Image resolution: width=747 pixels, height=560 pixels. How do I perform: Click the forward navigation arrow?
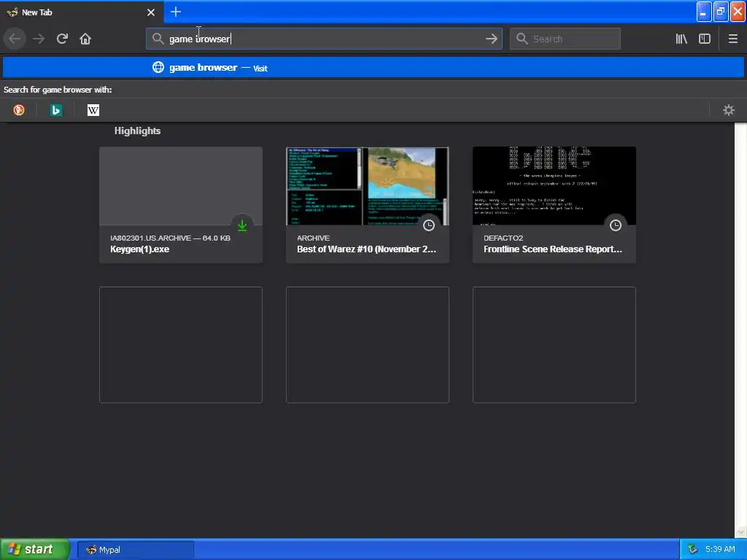(x=39, y=39)
